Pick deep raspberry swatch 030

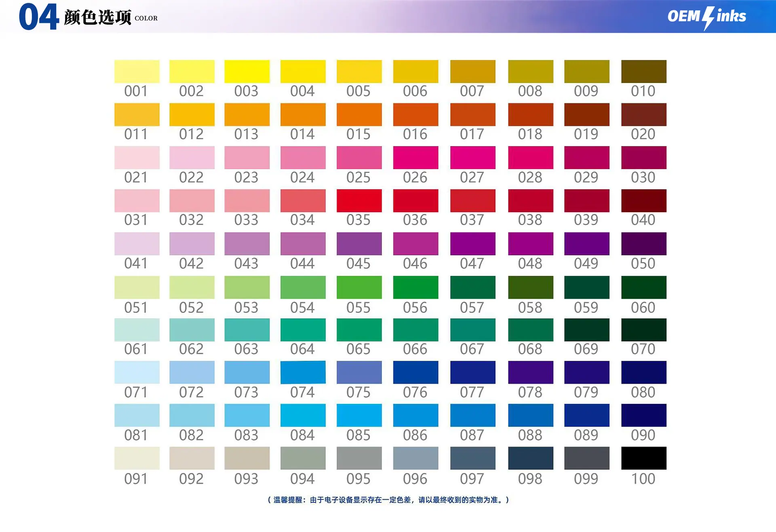pyautogui.click(x=643, y=158)
